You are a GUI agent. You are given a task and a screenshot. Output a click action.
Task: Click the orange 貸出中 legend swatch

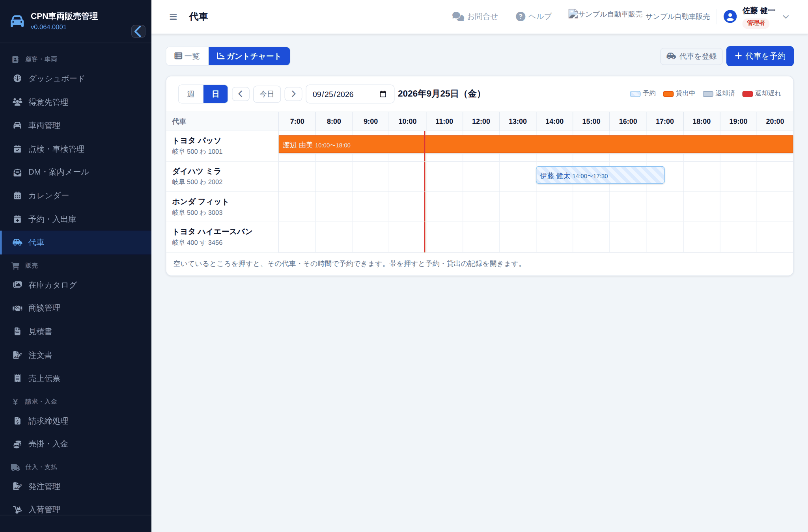[x=668, y=94]
